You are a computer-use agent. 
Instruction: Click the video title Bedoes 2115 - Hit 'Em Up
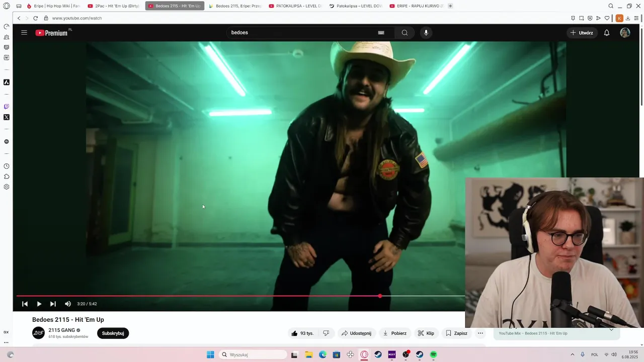[68, 320]
